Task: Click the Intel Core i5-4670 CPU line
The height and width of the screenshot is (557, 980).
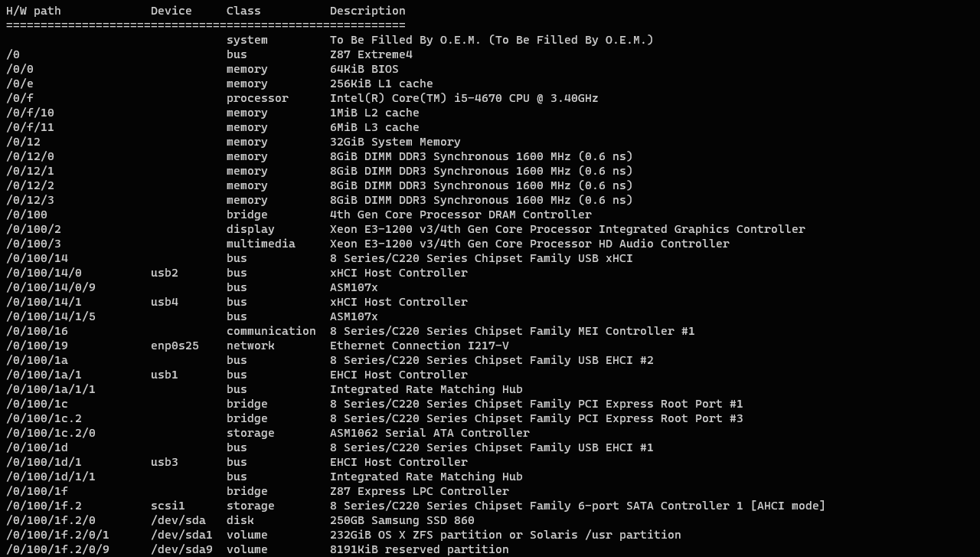Action: coord(464,98)
